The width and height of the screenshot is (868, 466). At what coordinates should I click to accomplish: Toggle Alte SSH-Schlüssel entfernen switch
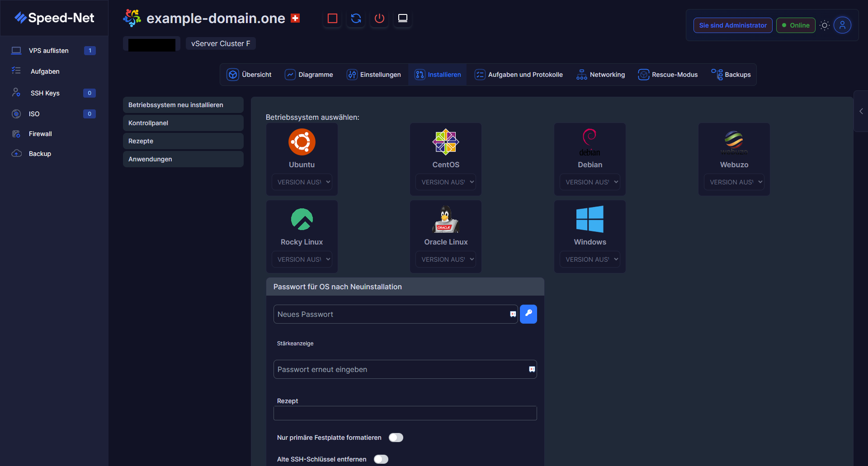click(381, 459)
